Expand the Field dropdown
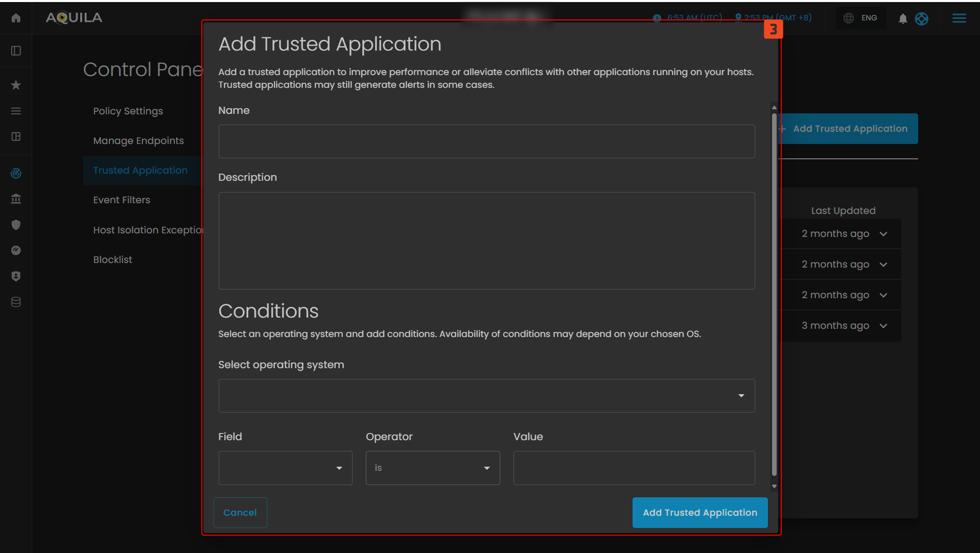 [285, 468]
